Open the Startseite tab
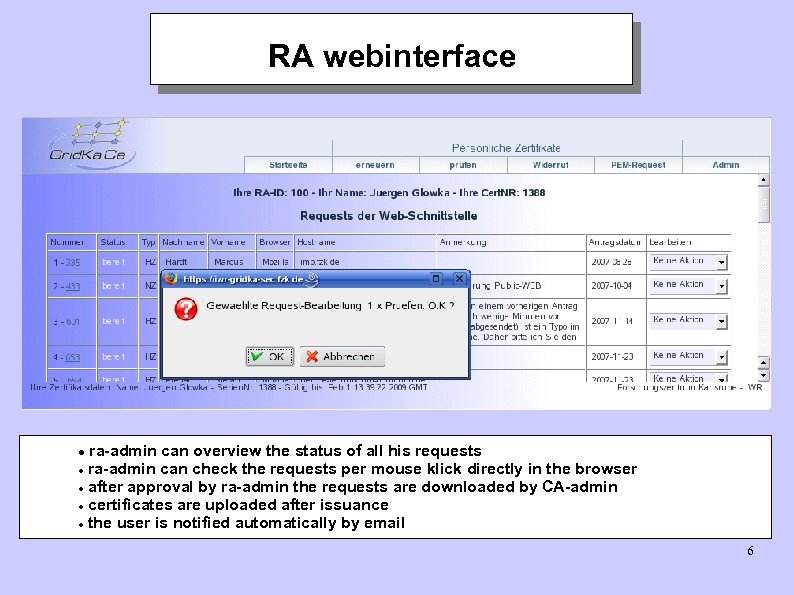Viewport: 794px width, 595px height. coord(288,165)
